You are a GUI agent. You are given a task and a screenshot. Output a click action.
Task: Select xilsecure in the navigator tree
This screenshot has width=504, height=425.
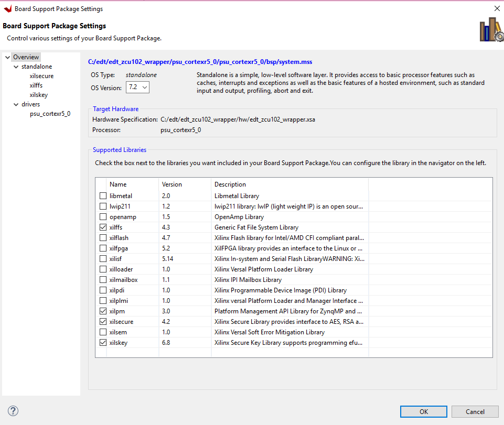tap(41, 76)
